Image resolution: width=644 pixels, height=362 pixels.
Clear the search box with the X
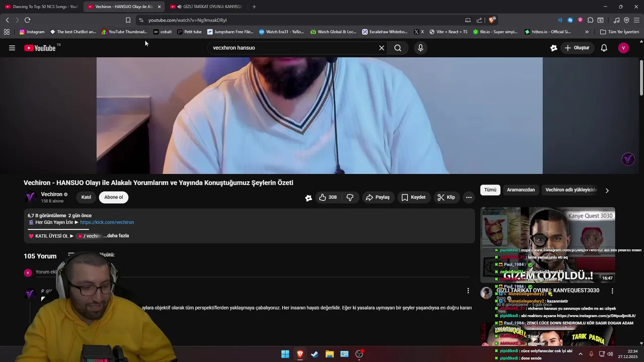[381, 48]
